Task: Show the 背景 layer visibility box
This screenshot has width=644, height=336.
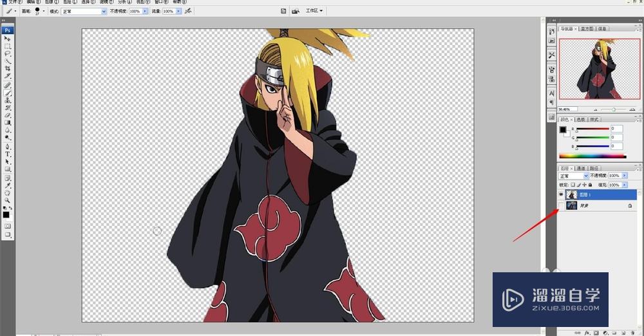Action: (561, 206)
